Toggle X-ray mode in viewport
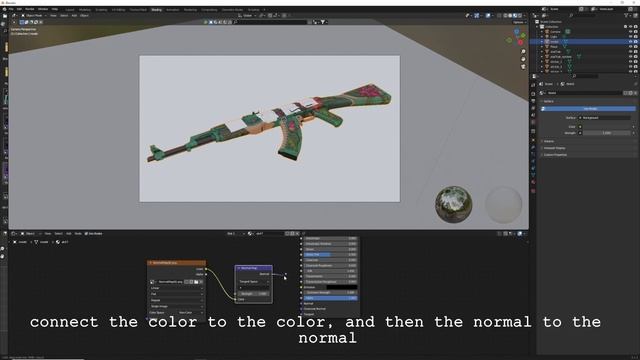Viewport: 640px width, 360px height. pyautogui.click(x=499, y=16)
